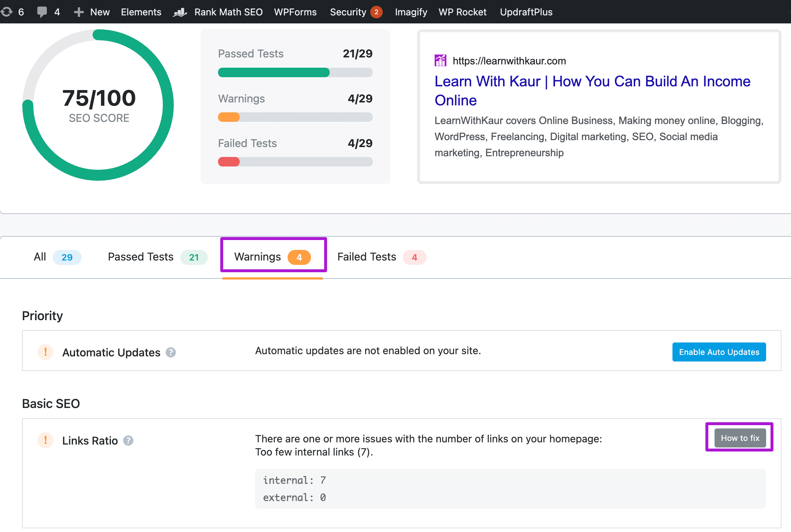791x532 pixels.
Task: Click the plus New content icon
Action: tap(79, 12)
